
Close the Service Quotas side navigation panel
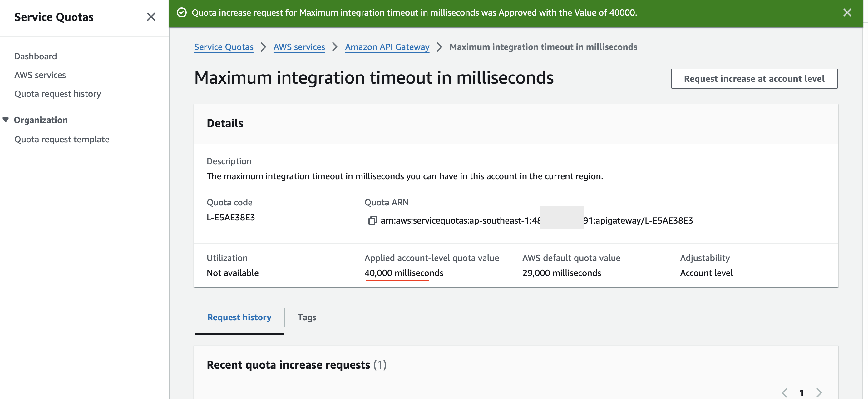pos(151,17)
